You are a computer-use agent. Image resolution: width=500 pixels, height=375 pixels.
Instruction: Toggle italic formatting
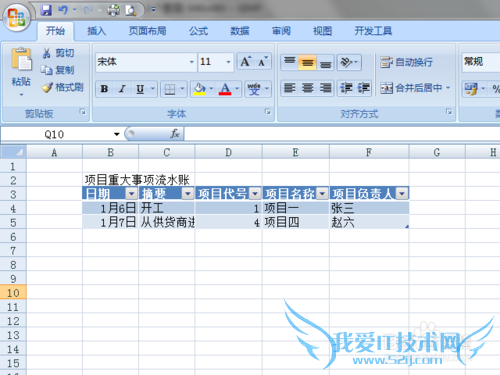coord(122,89)
